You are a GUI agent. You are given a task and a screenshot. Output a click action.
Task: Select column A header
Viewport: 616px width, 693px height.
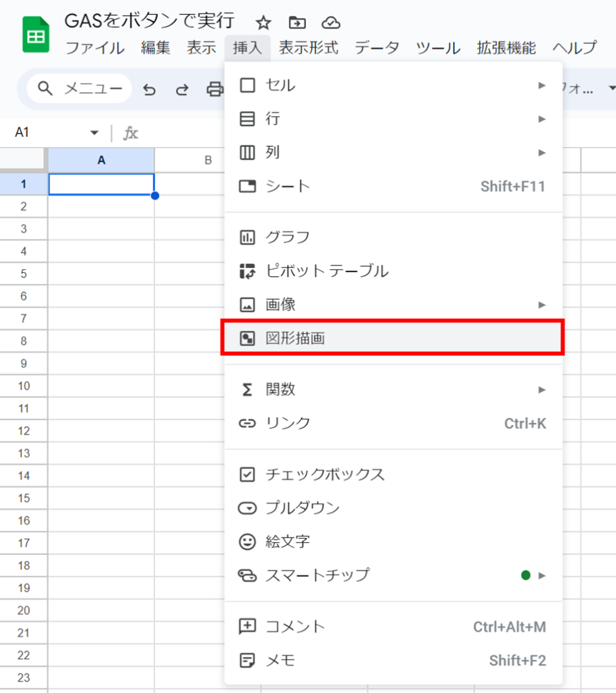[102, 160]
